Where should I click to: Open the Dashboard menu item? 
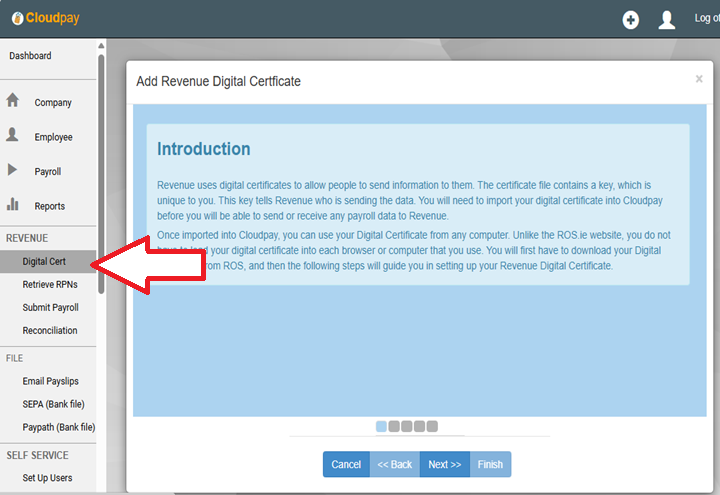30,56
